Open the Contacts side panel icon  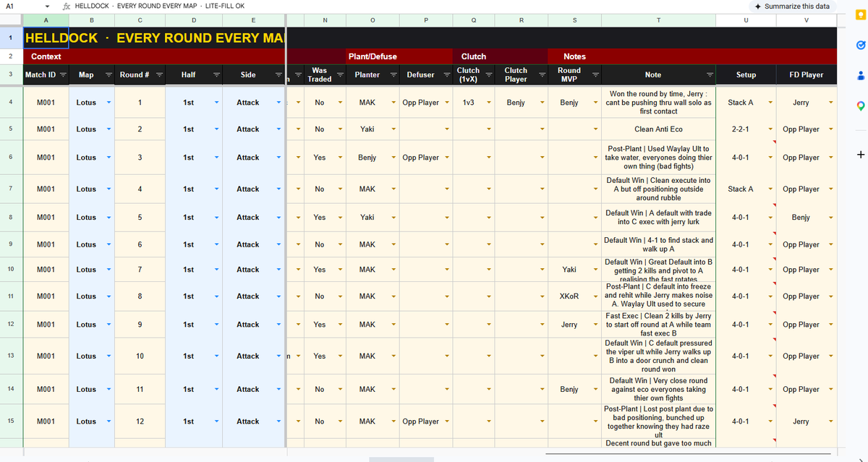pos(859,74)
